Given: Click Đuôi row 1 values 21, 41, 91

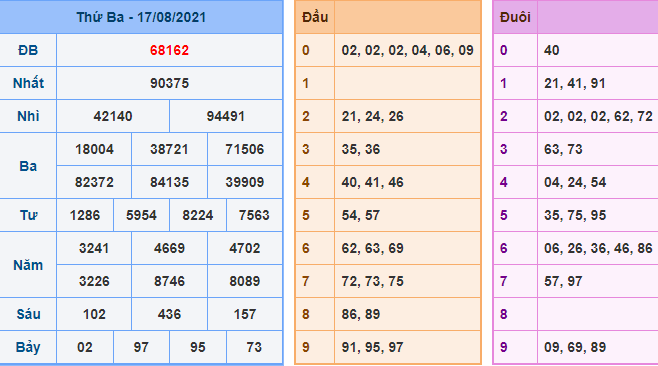Looking at the screenshot, I should click(575, 83).
